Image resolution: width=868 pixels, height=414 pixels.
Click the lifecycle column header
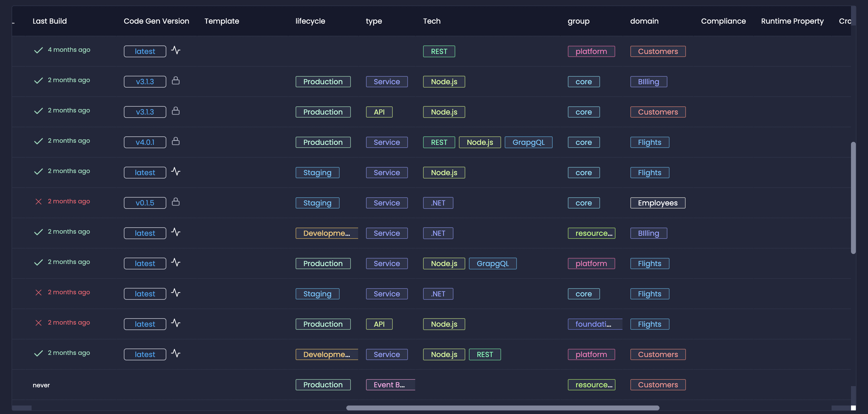[x=310, y=21]
